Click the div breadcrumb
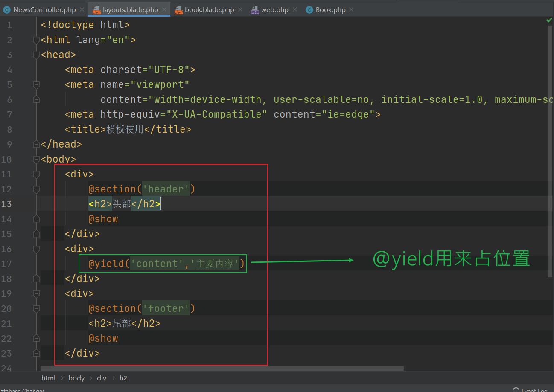 pyautogui.click(x=102, y=378)
